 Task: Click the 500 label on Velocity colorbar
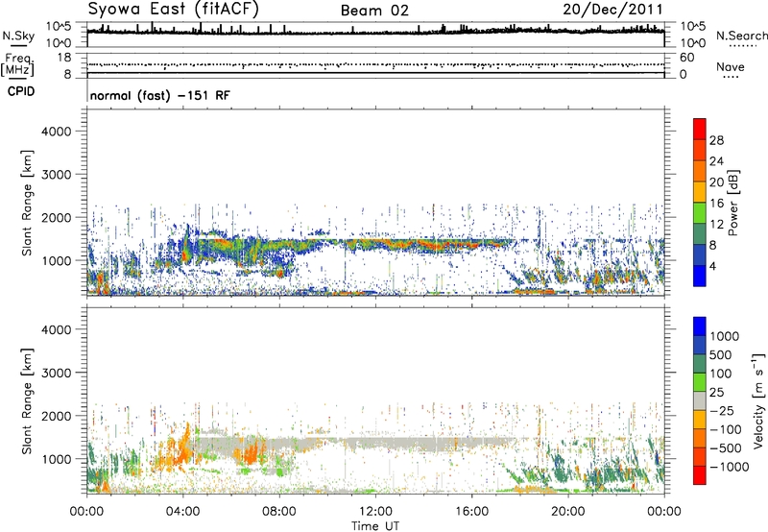tap(721, 355)
